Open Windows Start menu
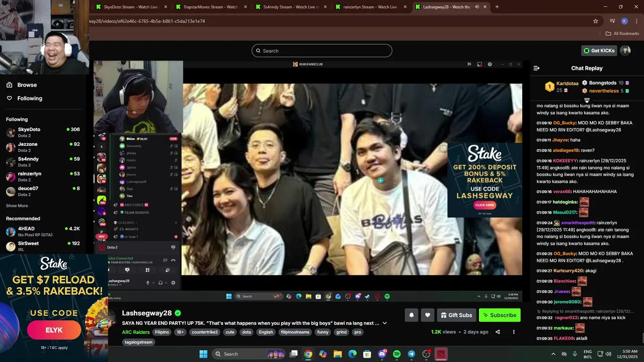 (203, 354)
